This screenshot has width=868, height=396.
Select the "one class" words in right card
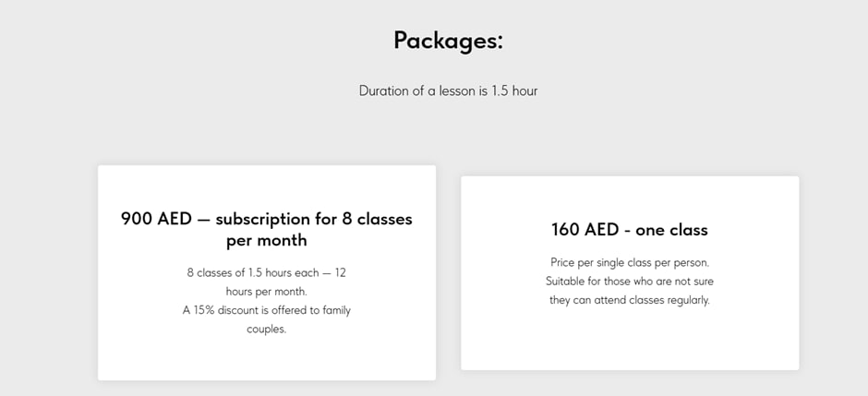point(671,230)
